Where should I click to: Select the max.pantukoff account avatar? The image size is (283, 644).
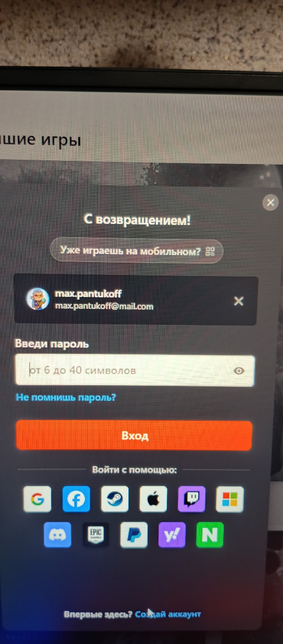click(38, 299)
